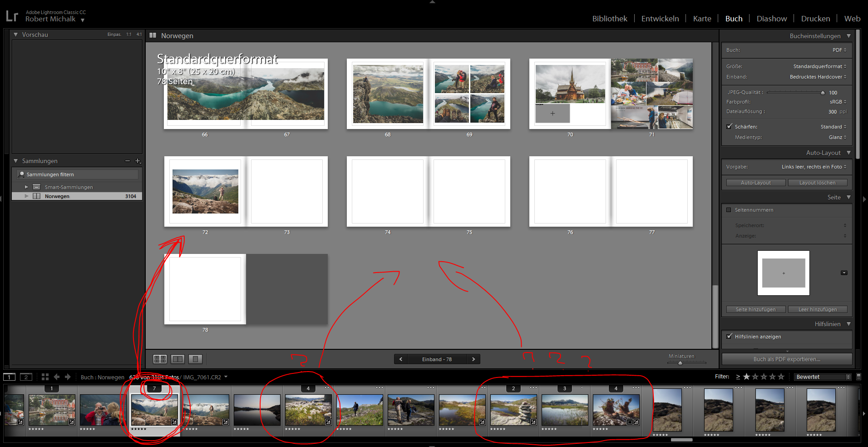The height and width of the screenshot is (447, 868).
Task: Toggle Hilfslinien anzeigen checkbox
Action: coord(729,337)
